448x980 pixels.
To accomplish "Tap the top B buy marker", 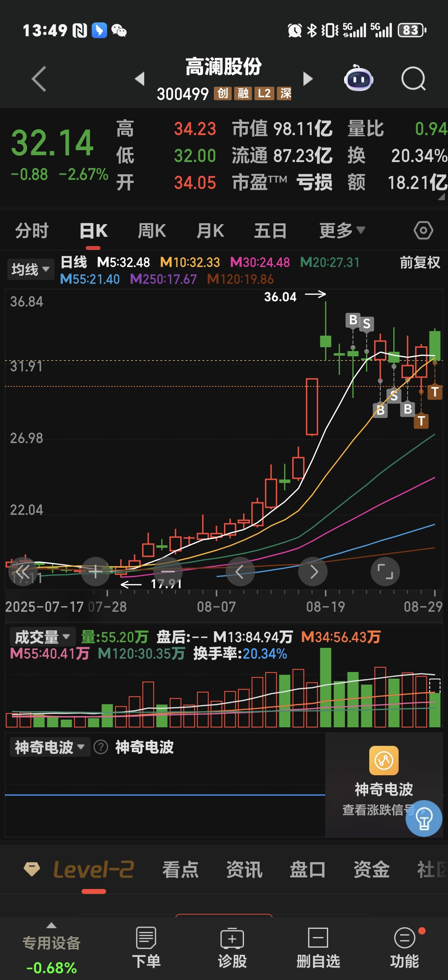I will click(353, 320).
